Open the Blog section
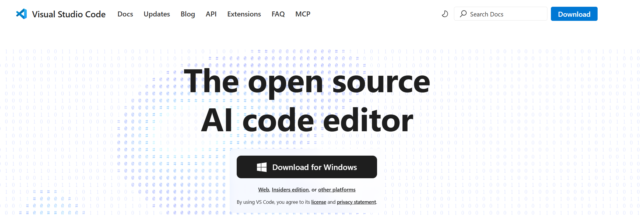The image size is (644, 217). (188, 14)
